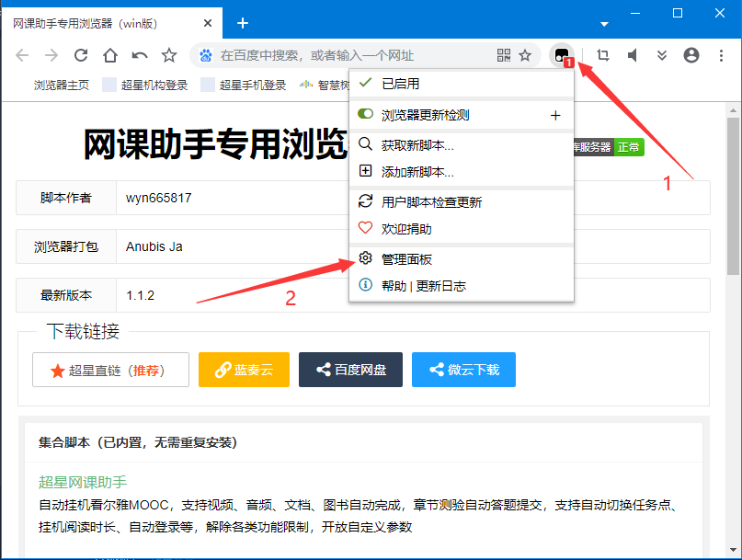The image size is (742, 560).
Task: Click the crop screenshot tool icon
Action: pos(603,55)
